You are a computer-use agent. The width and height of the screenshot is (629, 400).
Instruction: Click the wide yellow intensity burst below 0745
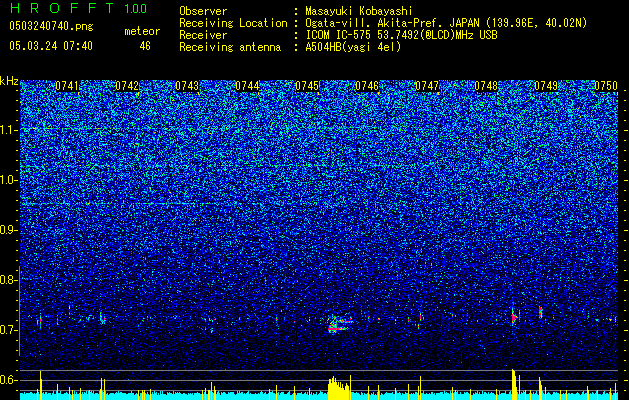tap(339, 388)
